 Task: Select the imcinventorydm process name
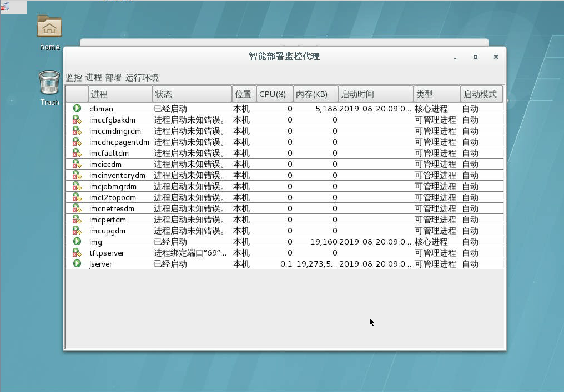coord(117,175)
